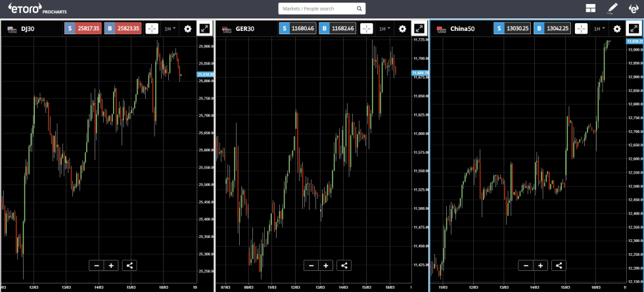Expand the GER30 chart to fullscreen
This screenshot has width=644, height=292.
(419, 29)
